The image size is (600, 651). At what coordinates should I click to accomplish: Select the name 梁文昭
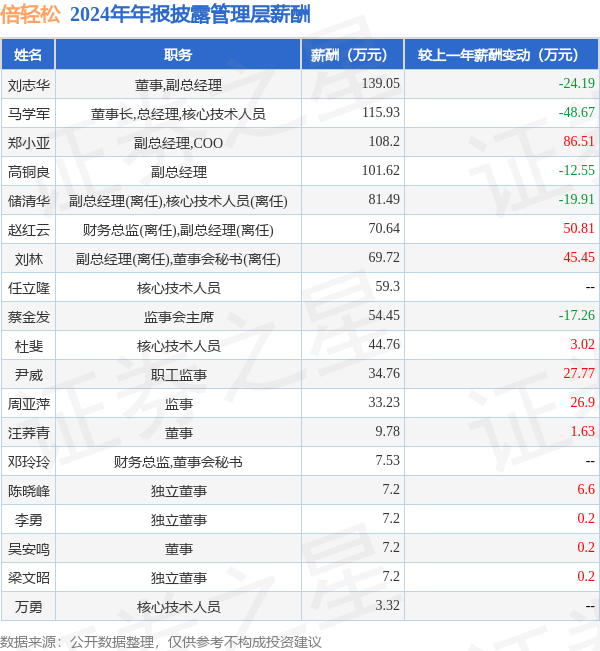coord(29,578)
